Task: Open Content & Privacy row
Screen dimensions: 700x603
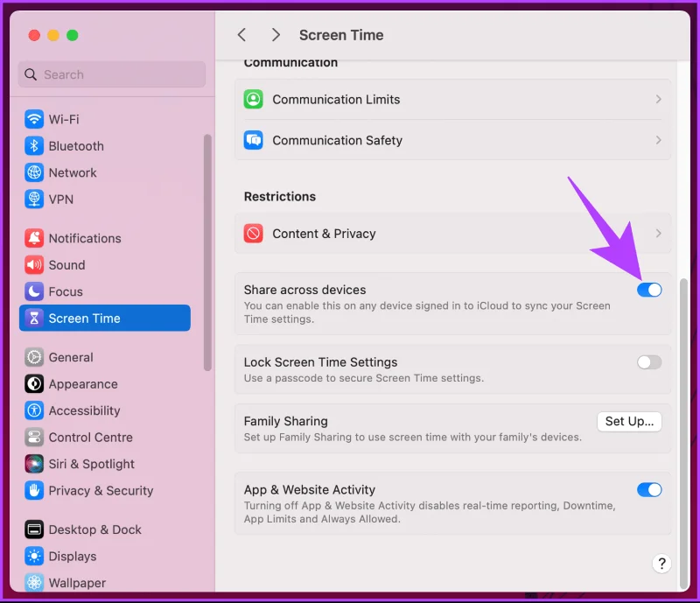Action: point(452,234)
